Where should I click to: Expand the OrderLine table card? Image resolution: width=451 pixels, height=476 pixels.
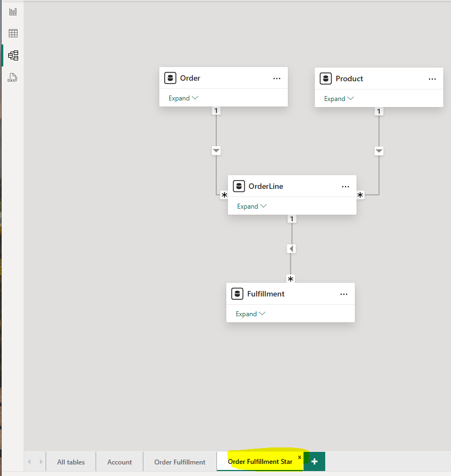252,206
